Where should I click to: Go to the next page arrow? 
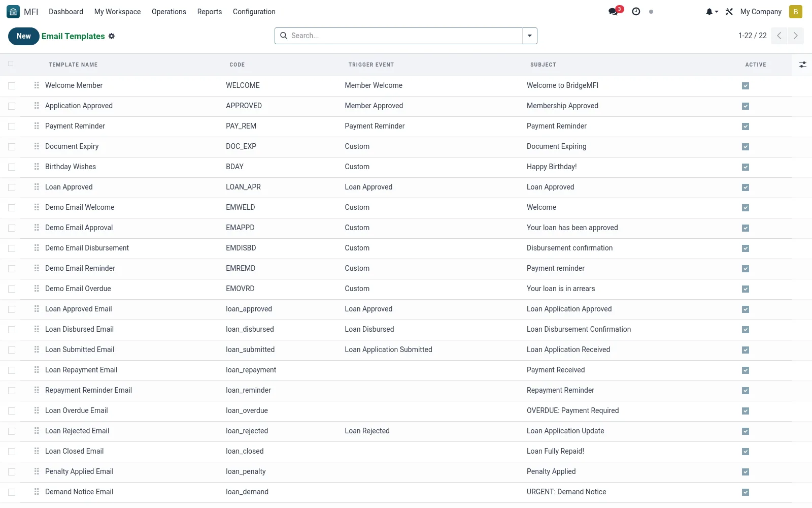[x=796, y=36]
